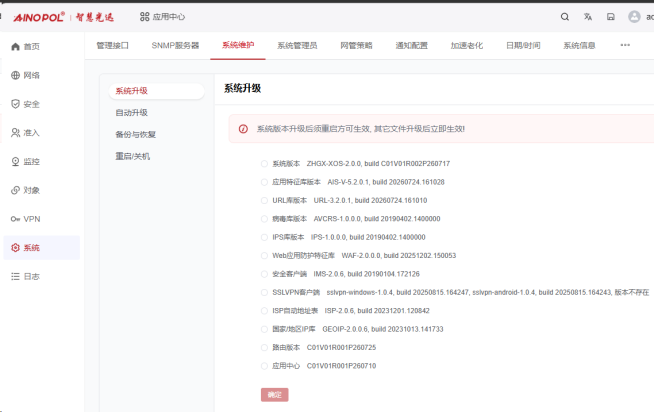Switch to 管理接口 tab
This screenshot has height=412, width=654.
(113, 45)
